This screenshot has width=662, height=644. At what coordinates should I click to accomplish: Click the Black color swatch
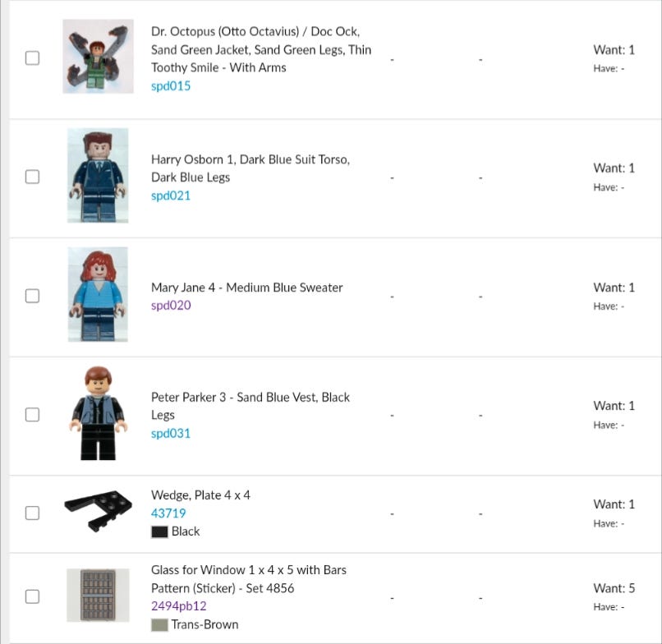(159, 531)
